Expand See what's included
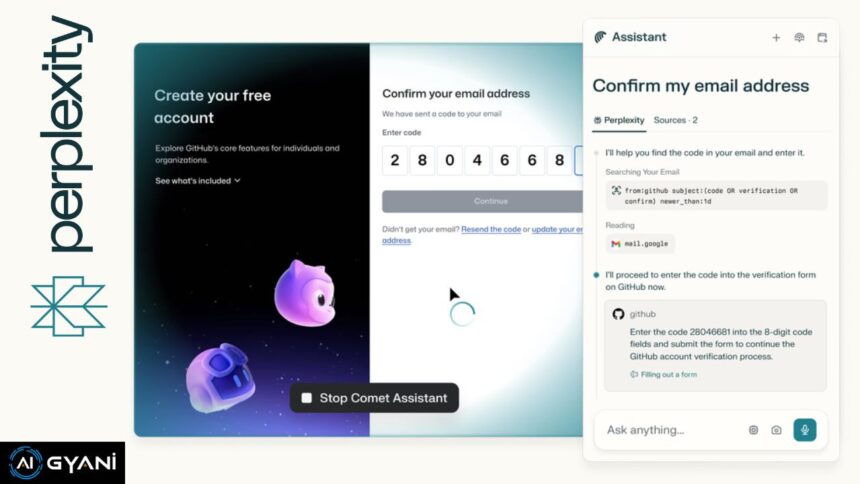The height and width of the screenshot is (484, 860). click(197, 181)
